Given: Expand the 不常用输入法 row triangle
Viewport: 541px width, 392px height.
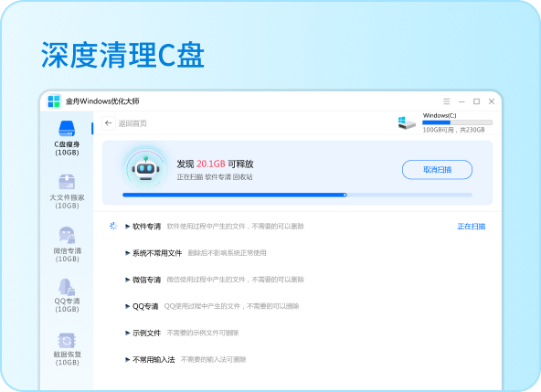Looking at the screenshot, I should point(127,360).
